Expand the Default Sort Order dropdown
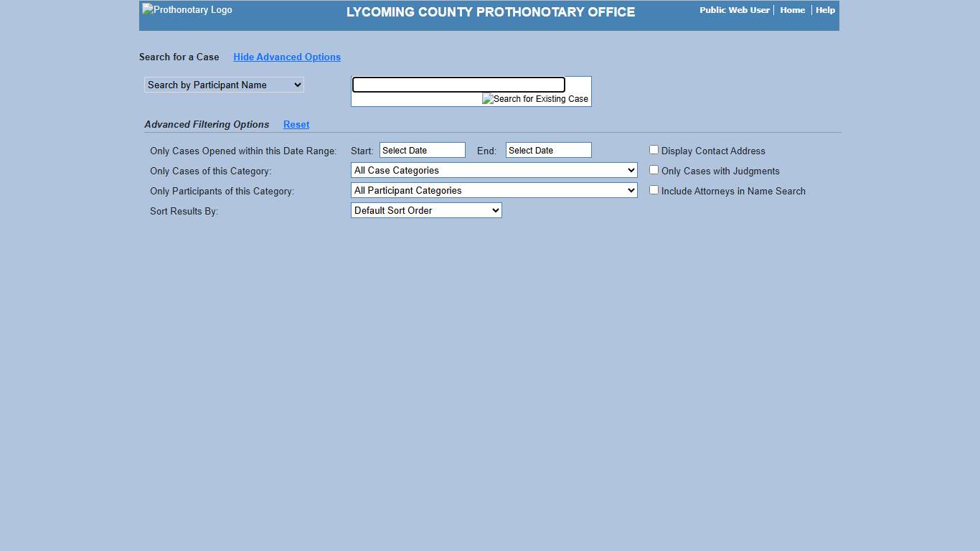980x551 pixels. coord(426,210)
